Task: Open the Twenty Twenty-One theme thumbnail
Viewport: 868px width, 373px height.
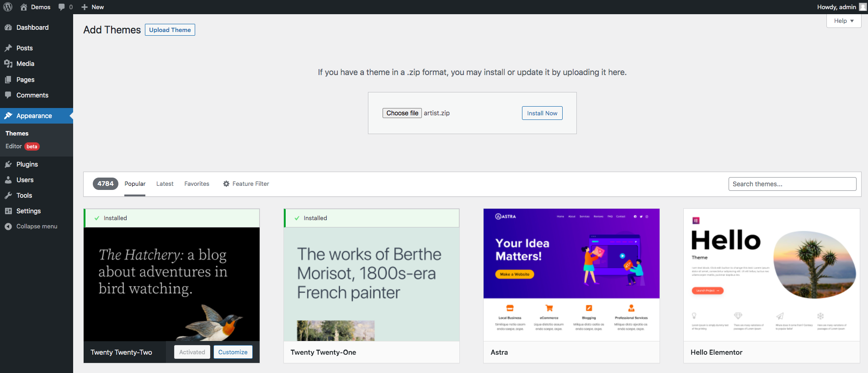Action: tap(371, 284)
